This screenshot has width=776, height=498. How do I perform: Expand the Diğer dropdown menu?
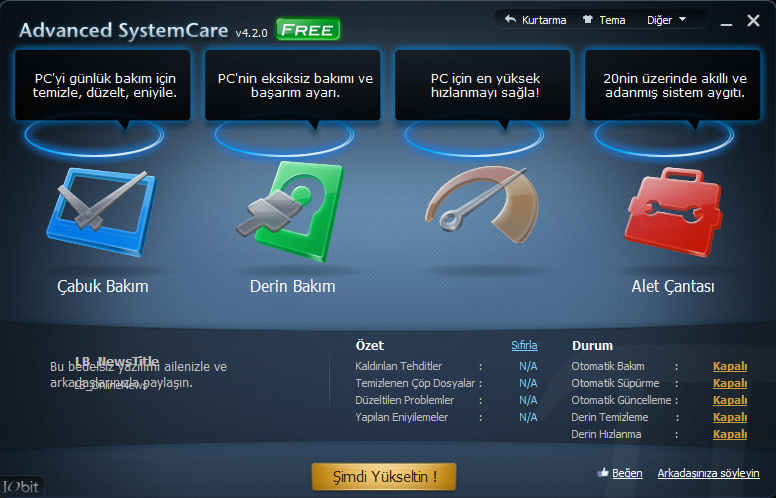pos(666,20)
